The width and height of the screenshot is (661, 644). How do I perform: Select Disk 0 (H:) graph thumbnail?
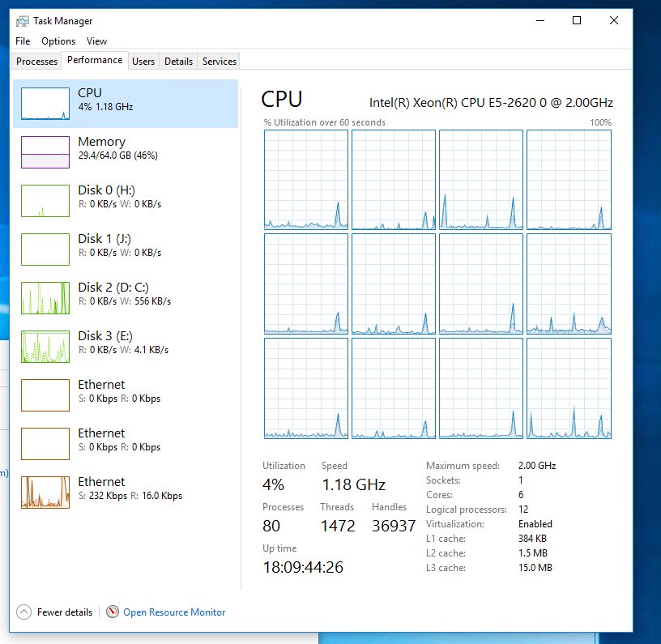(x=45, y=200)
